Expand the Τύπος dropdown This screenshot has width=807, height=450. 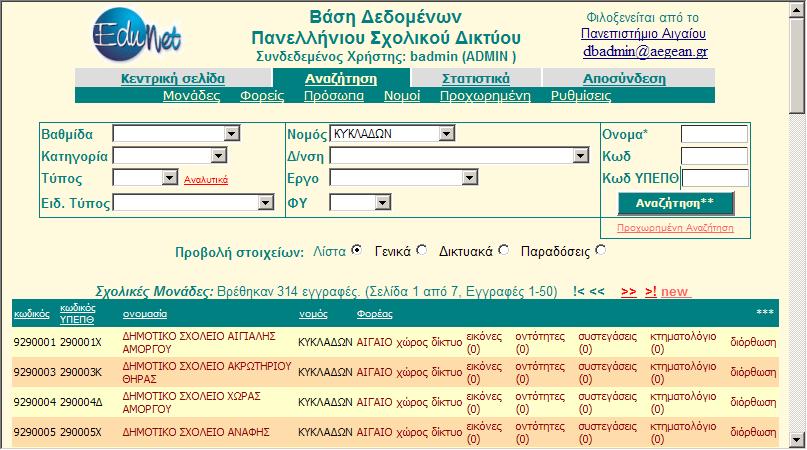146,178
